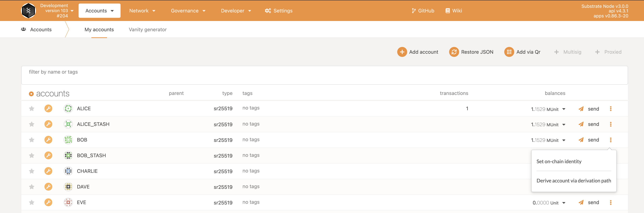Toggle the favorite star for BOB
Viewport: 644px width, 213px height.
31,140
